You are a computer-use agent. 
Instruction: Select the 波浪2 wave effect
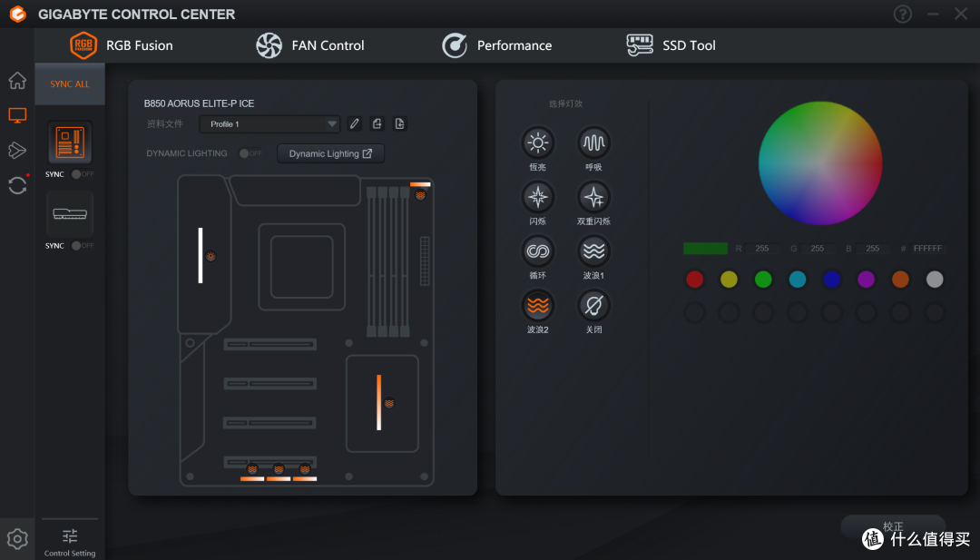point(537,306)
